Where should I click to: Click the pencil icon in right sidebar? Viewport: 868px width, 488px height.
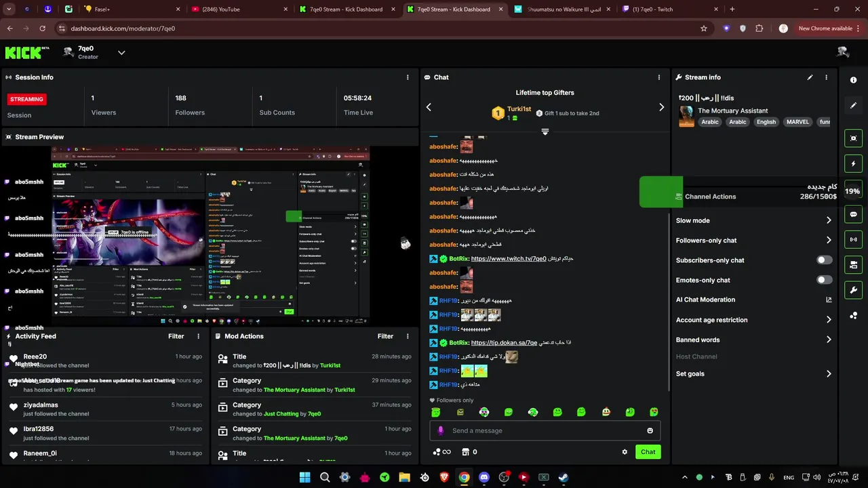pos(853,106)
